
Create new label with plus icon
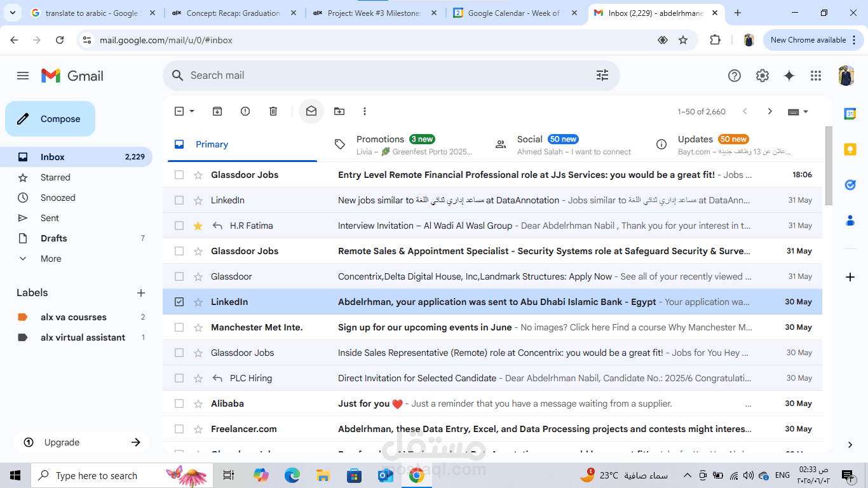point(141,293)
